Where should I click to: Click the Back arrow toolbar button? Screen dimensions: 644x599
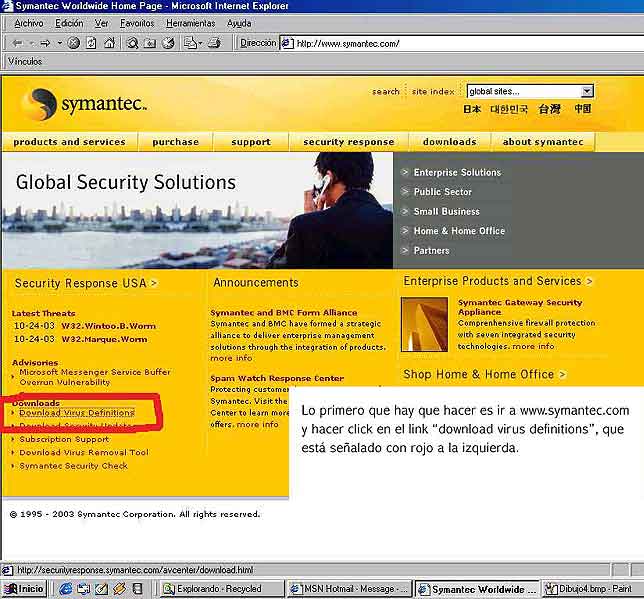(17, 43)
